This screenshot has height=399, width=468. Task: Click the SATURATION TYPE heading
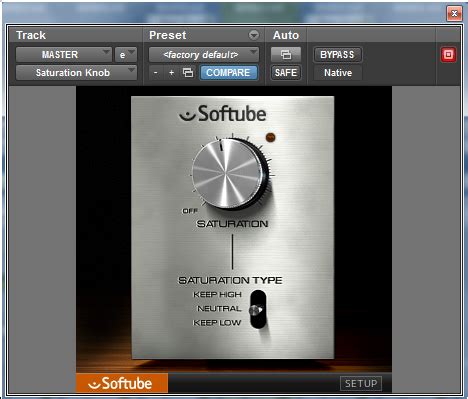tap(230, 280)
